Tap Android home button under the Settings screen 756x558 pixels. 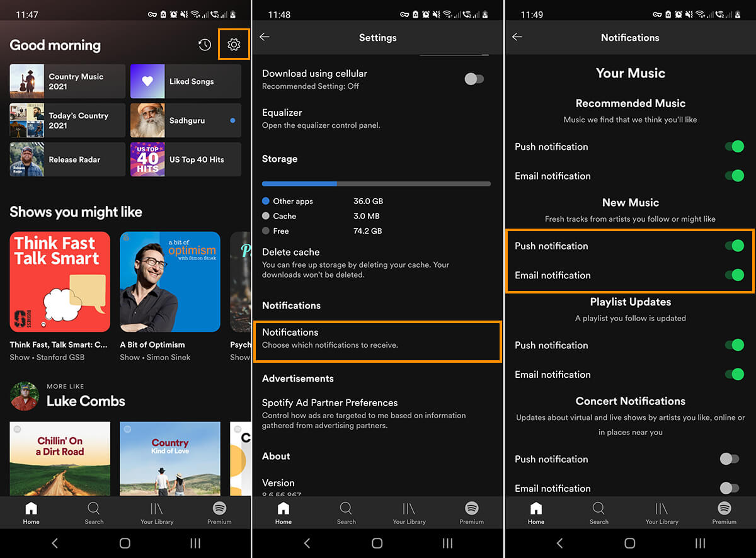[x=377, y=543]
